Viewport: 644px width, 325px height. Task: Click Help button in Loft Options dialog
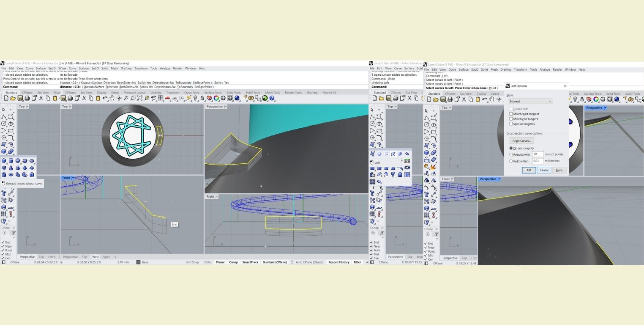(x=559, y=170)
